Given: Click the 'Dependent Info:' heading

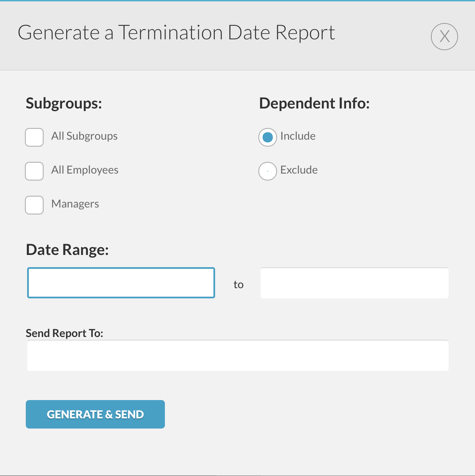Looking at the screenshot, I should tap(315, 103).
